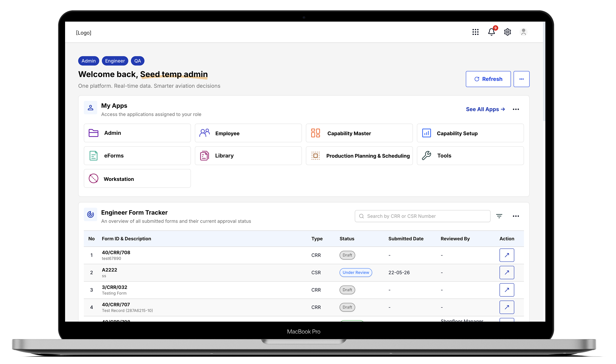Select the QA role badge
Screen dimensions: 616x364
pyautogui.click(x=137, y=61)
